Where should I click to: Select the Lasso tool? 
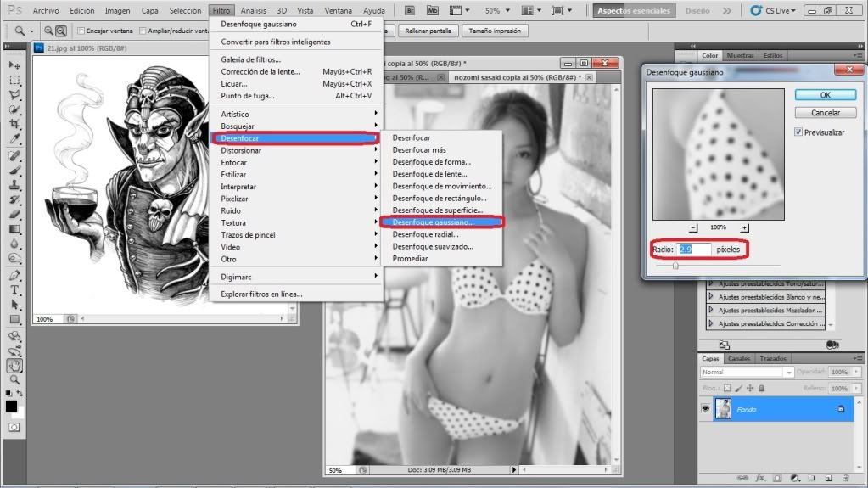pyautogui.click(x=14, y=95)
